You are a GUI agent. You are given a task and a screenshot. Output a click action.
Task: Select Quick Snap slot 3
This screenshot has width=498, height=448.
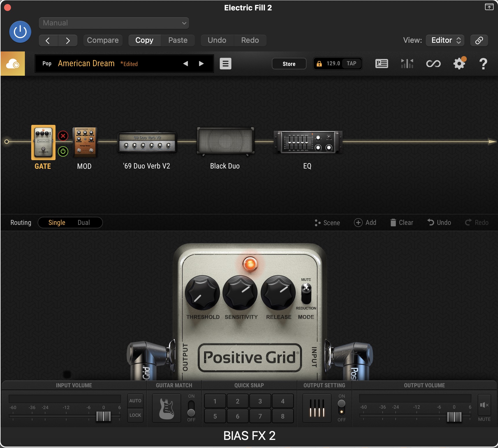point(260,401)
